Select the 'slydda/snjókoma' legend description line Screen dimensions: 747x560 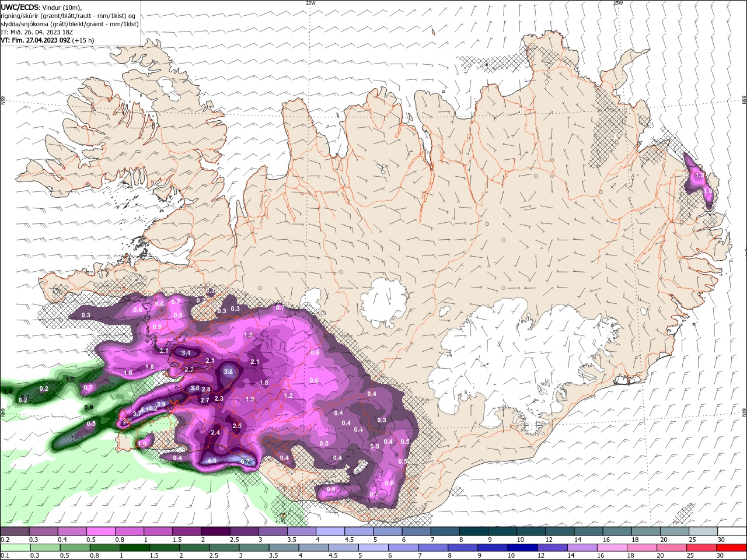coord(69,24)
